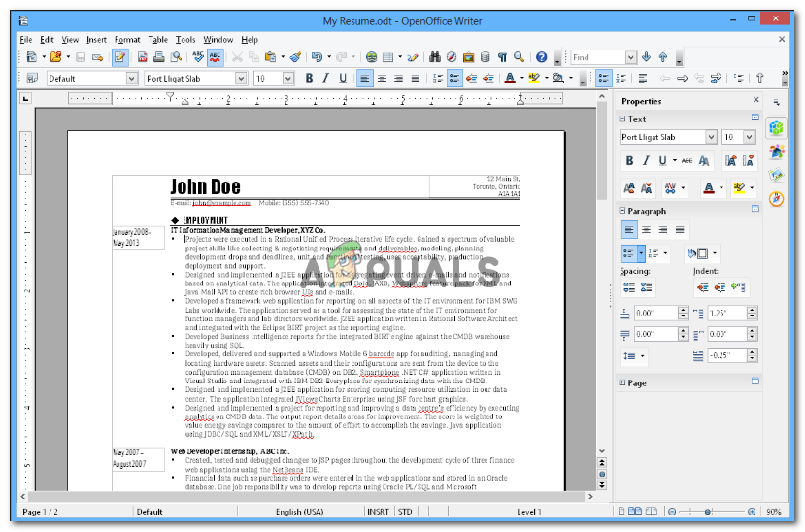Click the Undo icon
Image resolution: width=805 pixels, height=532 pixels.
[x=317, y=57]
